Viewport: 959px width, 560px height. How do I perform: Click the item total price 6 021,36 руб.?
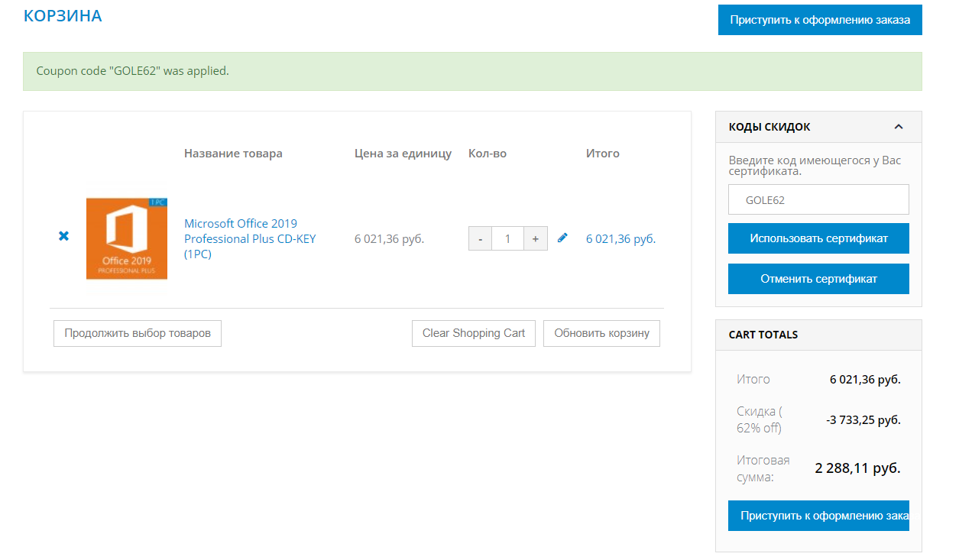[x=620, y=239]
